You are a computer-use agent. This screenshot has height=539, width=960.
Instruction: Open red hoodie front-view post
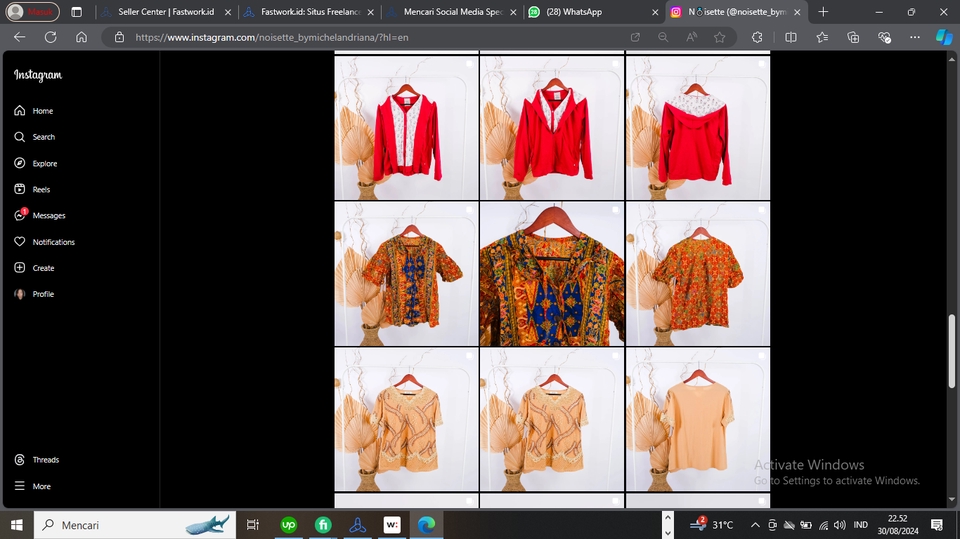[x=407, y=128]
